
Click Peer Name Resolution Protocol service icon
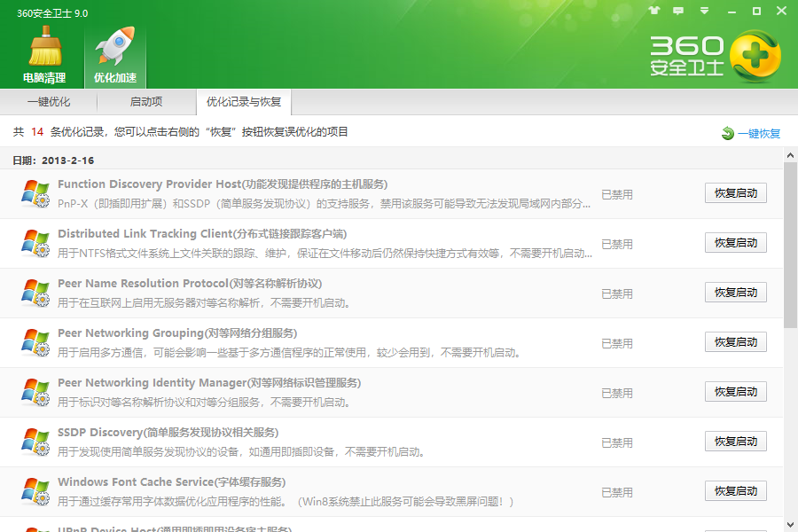click(35, 293)
